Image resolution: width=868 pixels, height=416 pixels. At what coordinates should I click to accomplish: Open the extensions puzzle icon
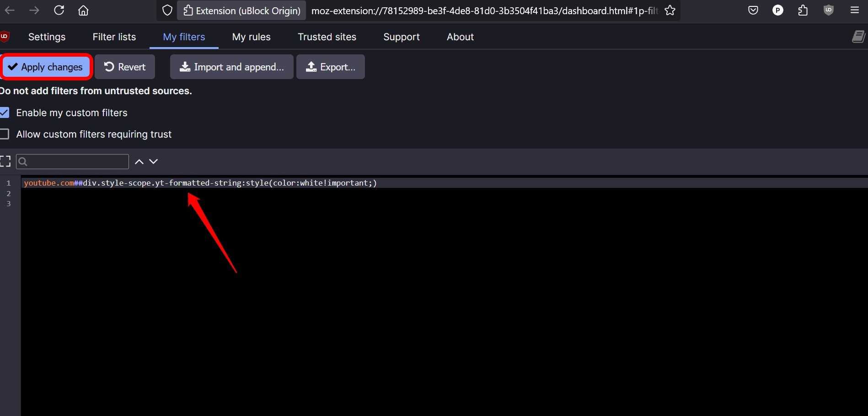point(803,10)
